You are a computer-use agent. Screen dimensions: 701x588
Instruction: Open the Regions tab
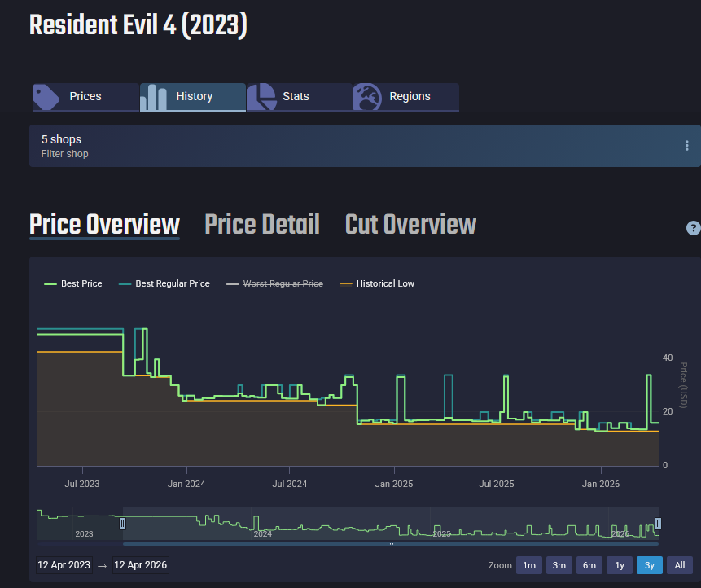[x=406, y=97]
